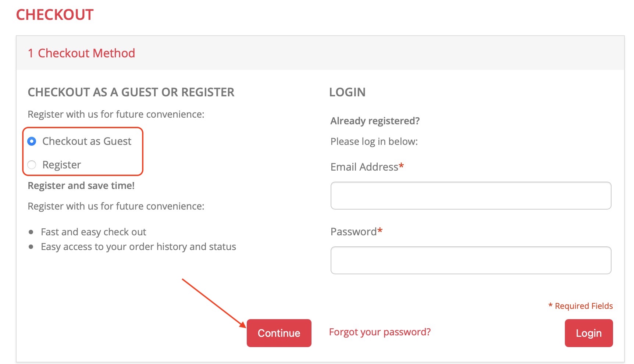Open the Forgot your password link
634x364 pixels.
[x=380, y=332]
